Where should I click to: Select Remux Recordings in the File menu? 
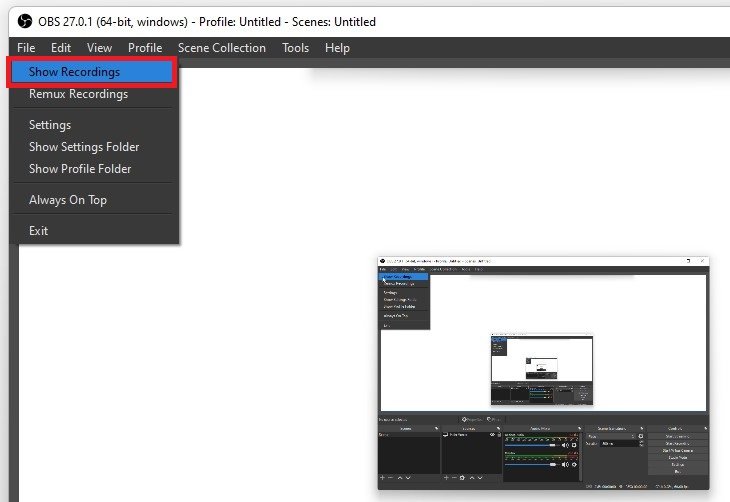tap(92, 94)
